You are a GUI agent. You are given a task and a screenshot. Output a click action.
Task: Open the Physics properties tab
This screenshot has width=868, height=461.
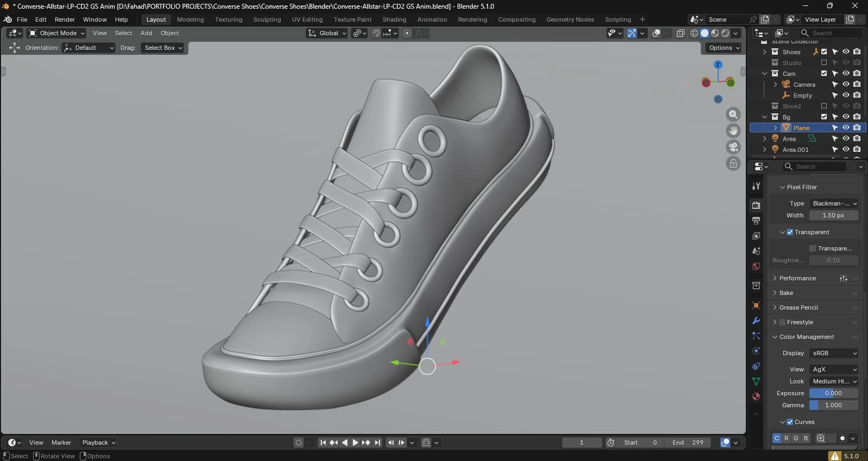[756, 351]
